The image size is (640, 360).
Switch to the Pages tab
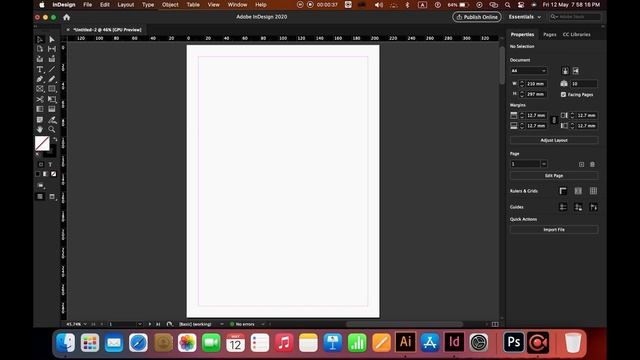(x=549, y=35)
